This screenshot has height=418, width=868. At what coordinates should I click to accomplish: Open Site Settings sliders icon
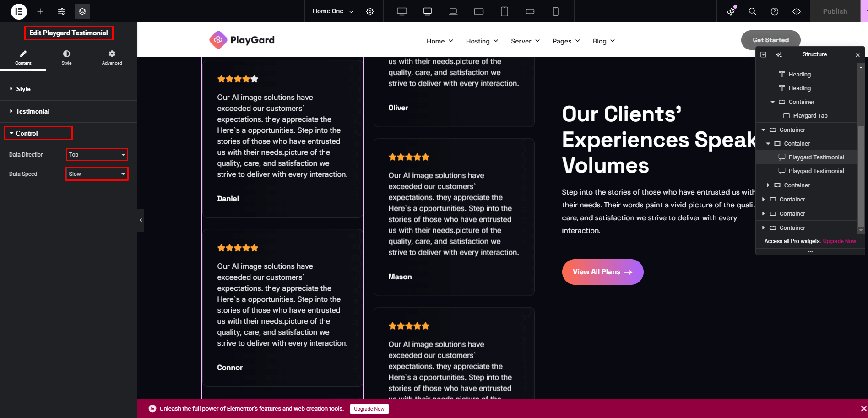[x=61, y=11]
